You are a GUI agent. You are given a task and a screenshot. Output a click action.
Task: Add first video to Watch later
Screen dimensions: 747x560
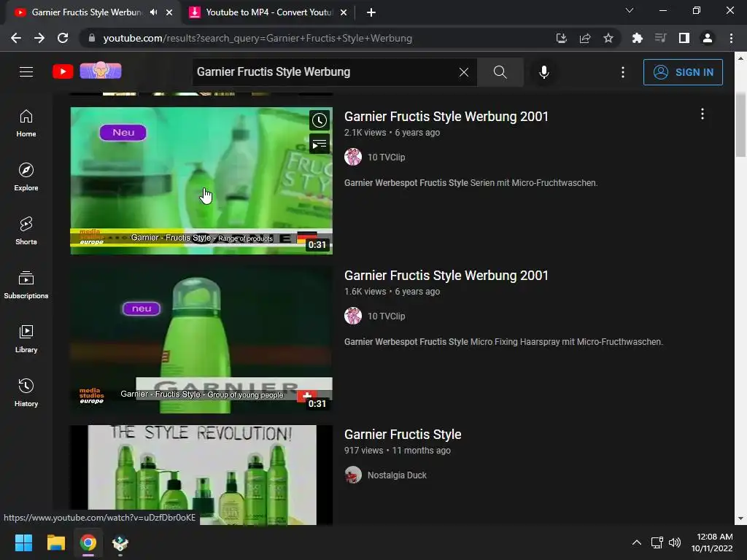320,120
